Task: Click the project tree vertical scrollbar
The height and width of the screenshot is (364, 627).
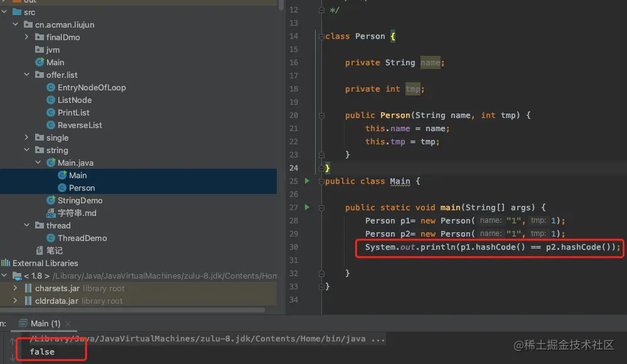Action: (x=281, y=5)
